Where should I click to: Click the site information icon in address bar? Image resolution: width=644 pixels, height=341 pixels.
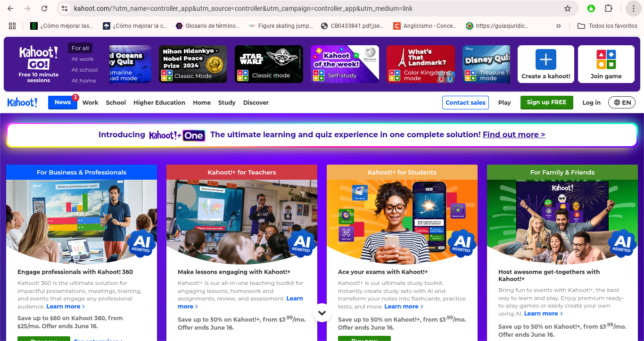65,8
